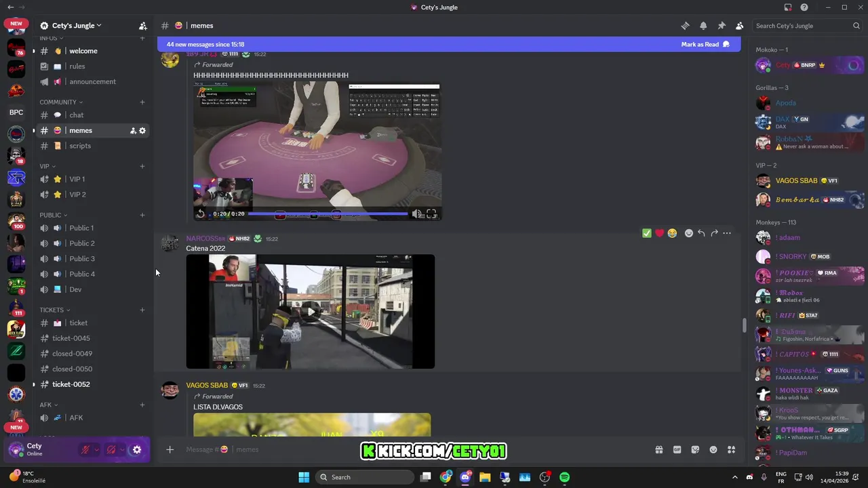Open User Settings gear icon
The image size is (868, 488).
click(x=137, y=449)
